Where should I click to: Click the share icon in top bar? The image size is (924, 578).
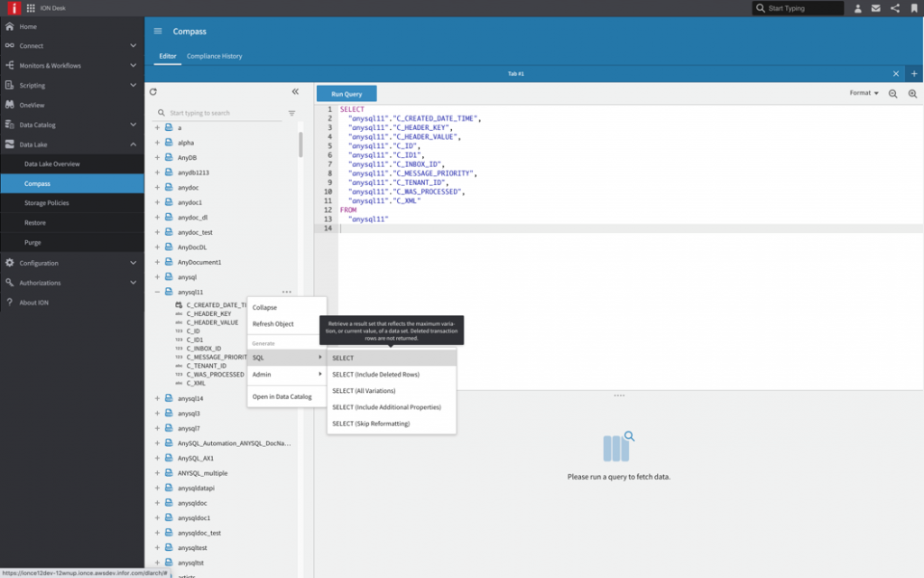(x=895, y=8)
